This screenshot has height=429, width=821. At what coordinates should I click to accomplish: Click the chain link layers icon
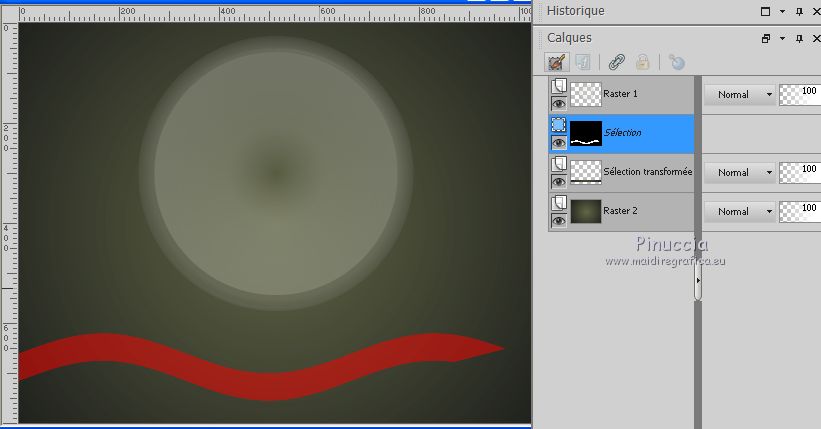pos(617,62)
